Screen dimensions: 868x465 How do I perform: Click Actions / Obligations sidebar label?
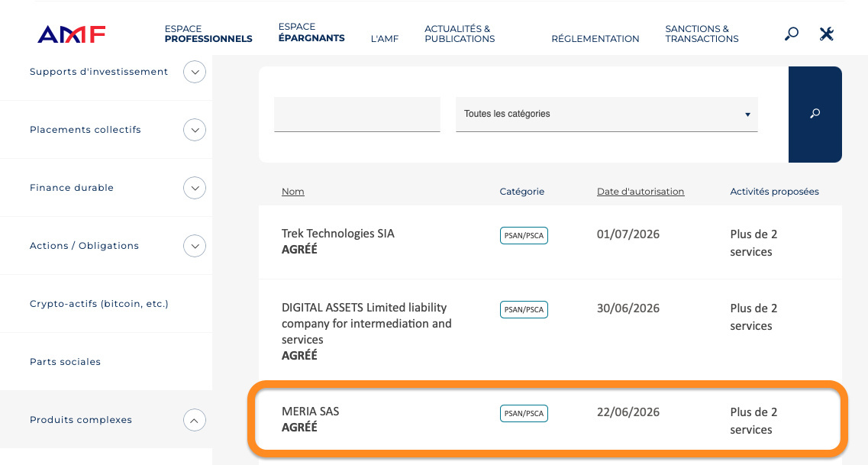(x=84, y=246)
